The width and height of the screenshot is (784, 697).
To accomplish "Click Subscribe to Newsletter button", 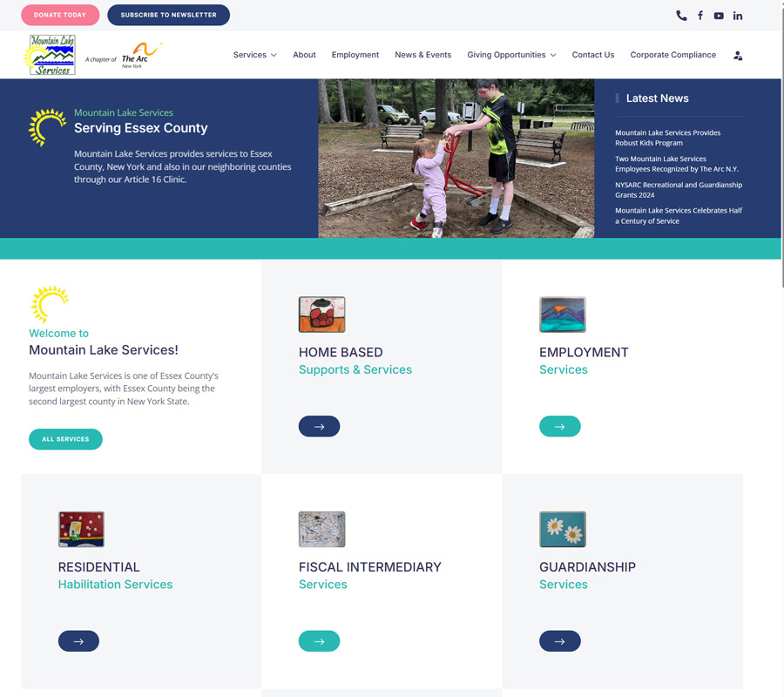I will tap(168, 15).
